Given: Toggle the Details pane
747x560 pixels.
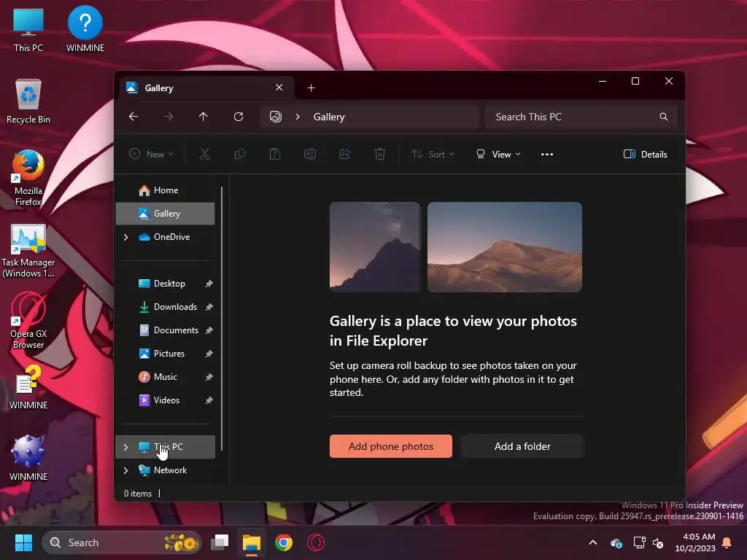Looking at the screenshot, I should click(646, 154).
